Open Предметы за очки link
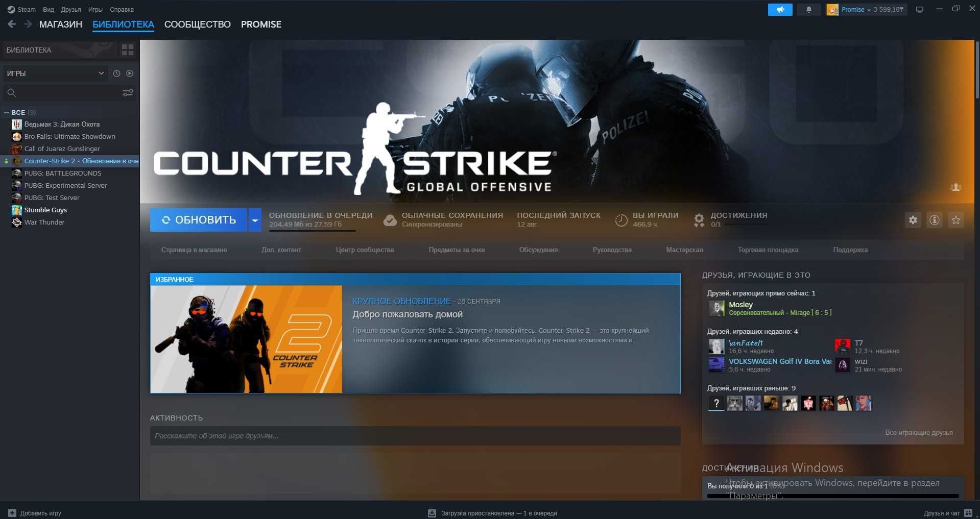Image resolution: width=980 pixels, height=519 pixels. pyautogui.click(x=457, y=250)
